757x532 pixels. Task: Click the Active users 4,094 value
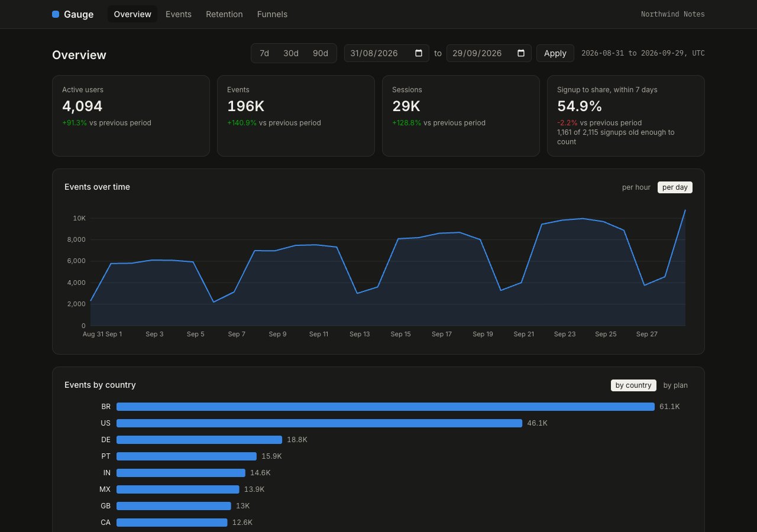click(x=82, y=106)
